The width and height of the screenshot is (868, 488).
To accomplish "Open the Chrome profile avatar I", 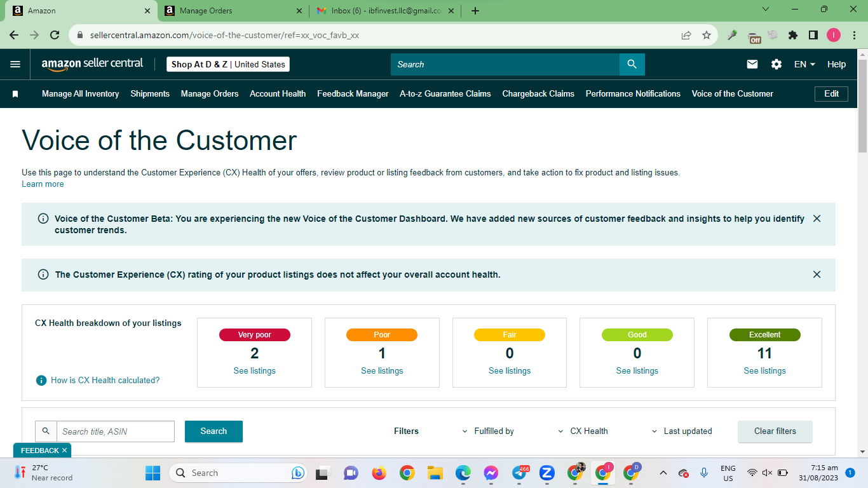I will pyautogui.click(x=834, y=36).
